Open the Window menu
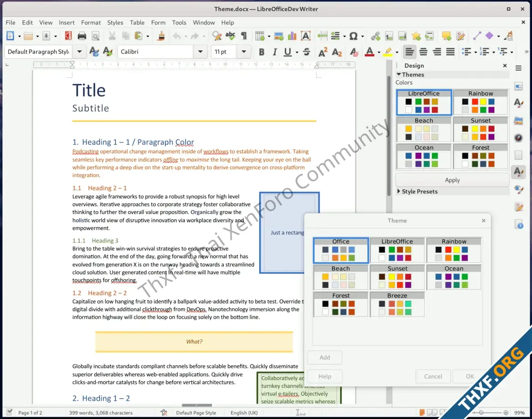The image size is (532, 419). 203,22
